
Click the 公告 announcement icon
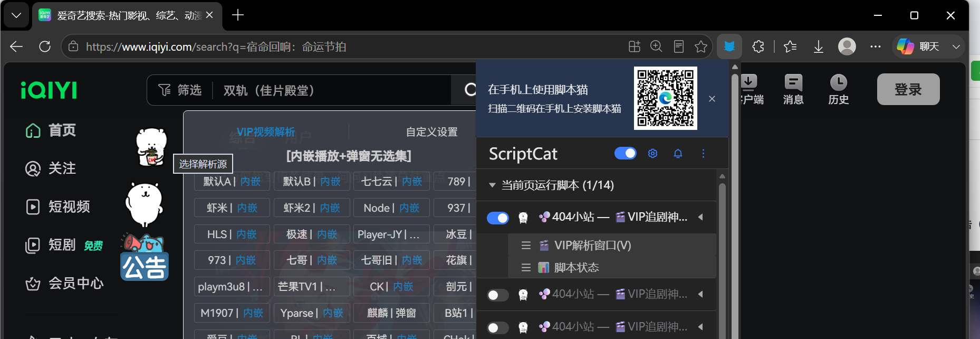coord(144,258)
